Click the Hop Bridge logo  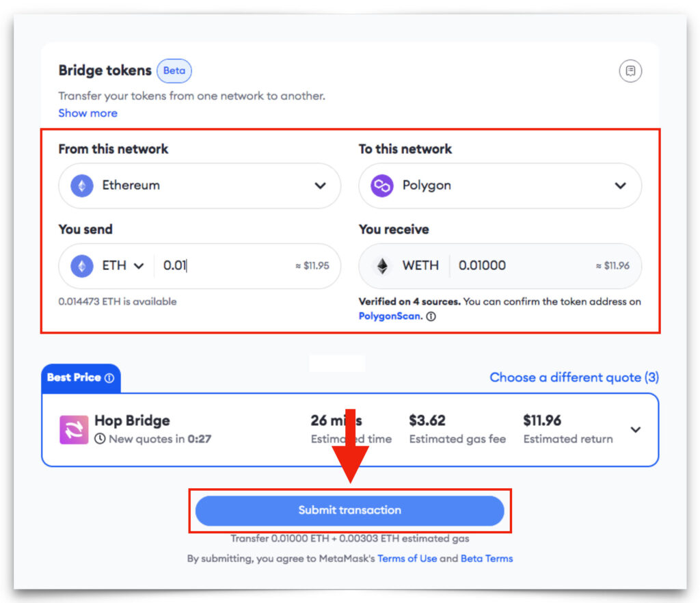point(74,429)
